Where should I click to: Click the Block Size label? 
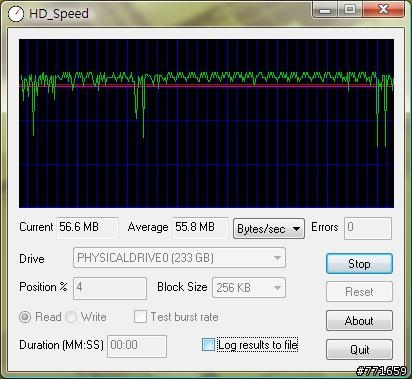coord(182,287)
